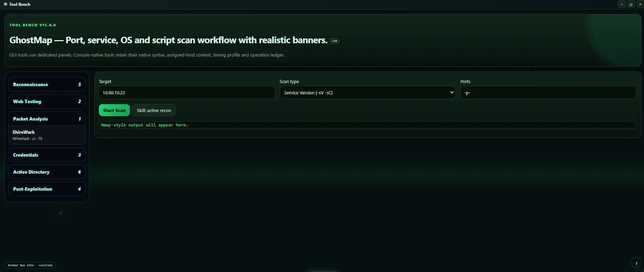This screenshot has width=644, height=272.
Task: Expand the Active Directory category
Action: tap(47, 172)
